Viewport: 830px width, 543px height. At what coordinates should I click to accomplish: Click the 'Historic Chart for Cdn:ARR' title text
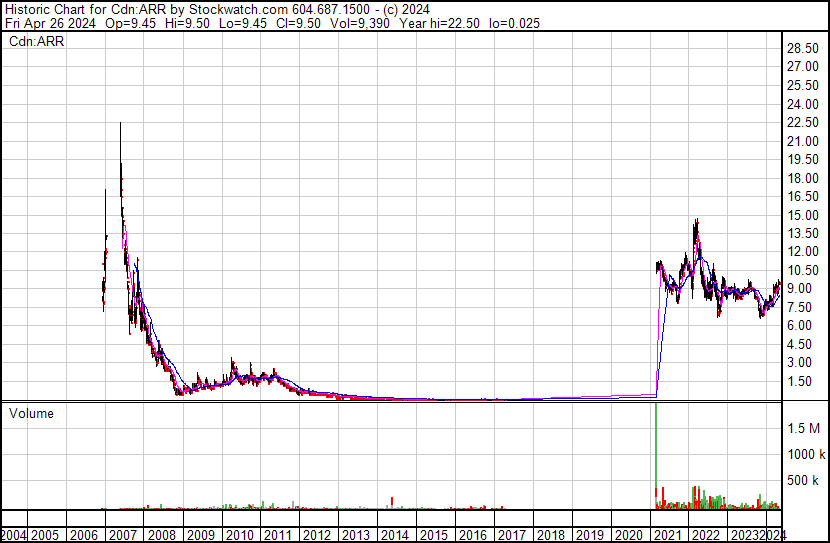(x=85, y=10)
